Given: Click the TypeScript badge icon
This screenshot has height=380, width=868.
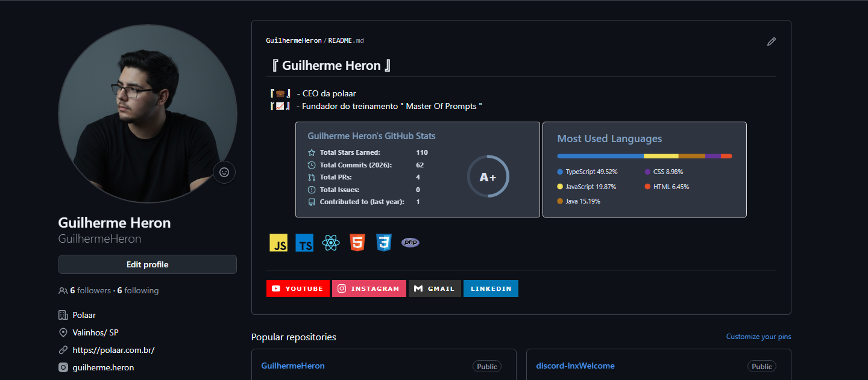Looking at the screenshot, I should [x=304, y=242].
